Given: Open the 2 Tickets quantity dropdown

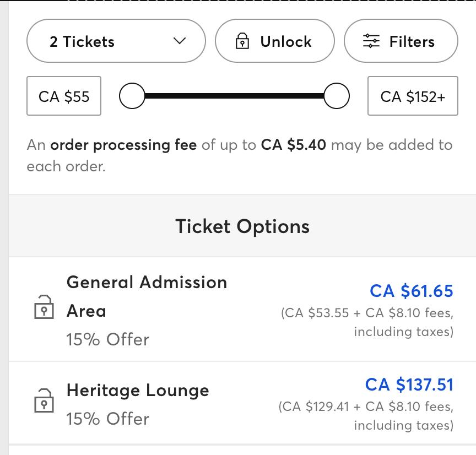Looking at the screenshot, I should pos(116,41).
